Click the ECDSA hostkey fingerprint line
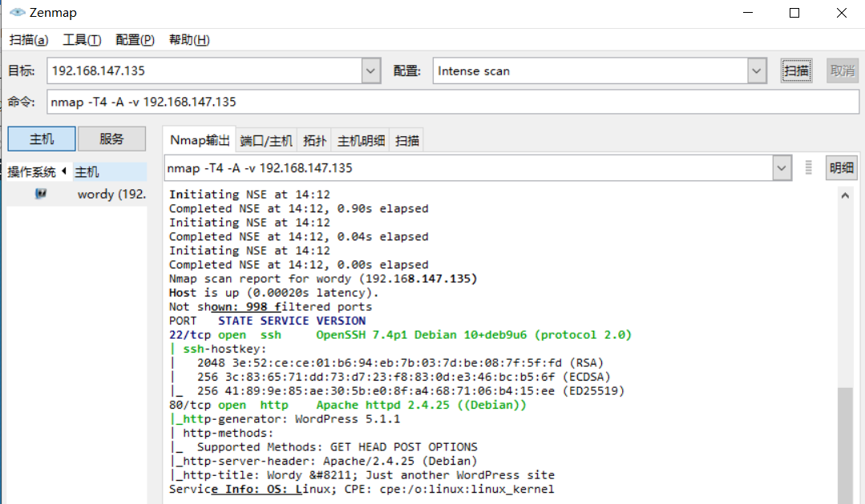The width and height of the screenshot is (865, 504). click(390, 377)
